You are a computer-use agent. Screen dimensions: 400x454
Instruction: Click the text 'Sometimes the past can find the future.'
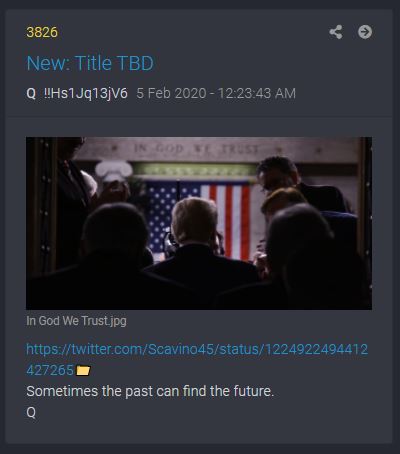click(150, 391)
